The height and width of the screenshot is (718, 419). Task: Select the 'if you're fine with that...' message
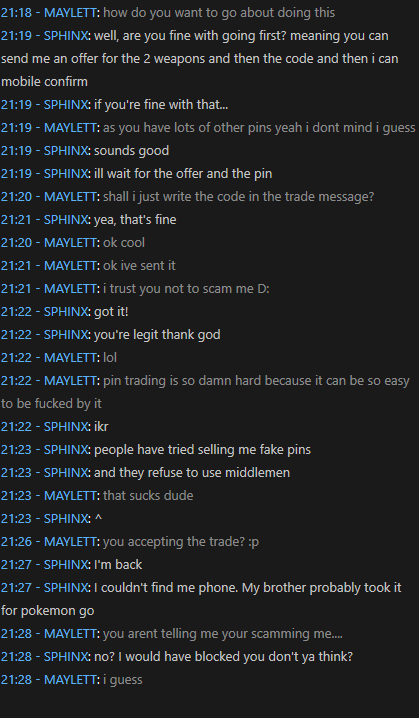[x=161, y=105]
